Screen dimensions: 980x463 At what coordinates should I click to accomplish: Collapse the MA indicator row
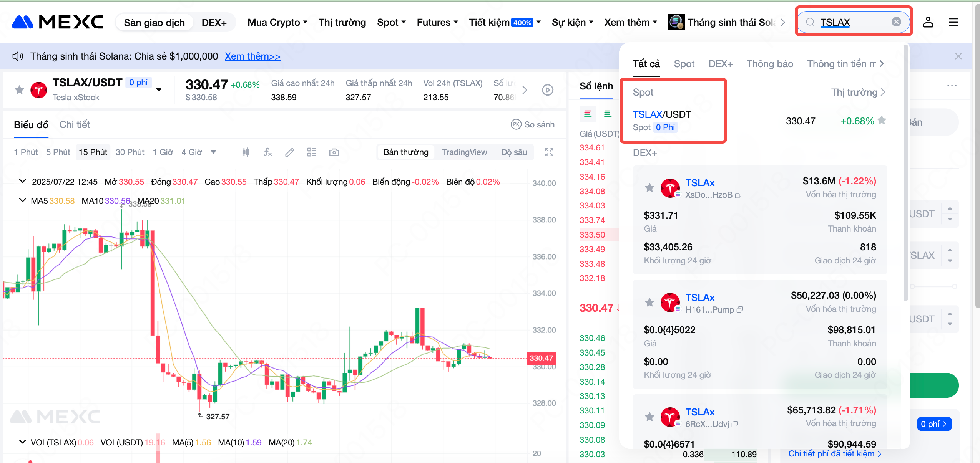click(23, 200)
